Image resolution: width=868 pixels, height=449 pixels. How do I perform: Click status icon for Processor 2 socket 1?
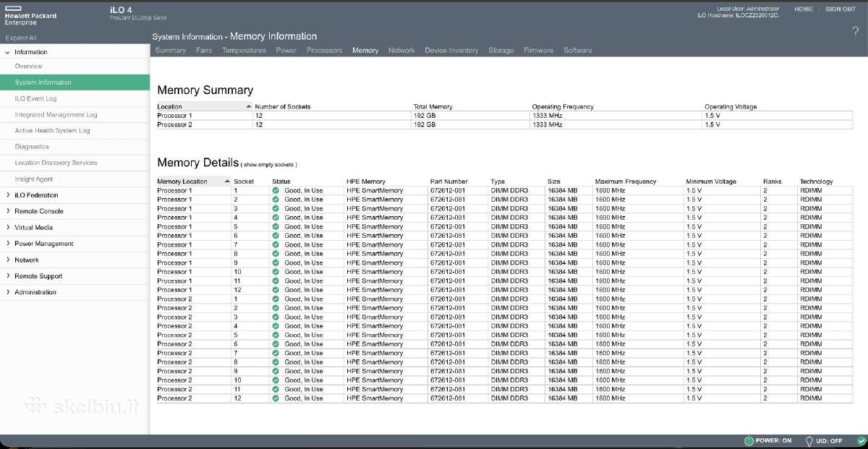click(276, 299)
